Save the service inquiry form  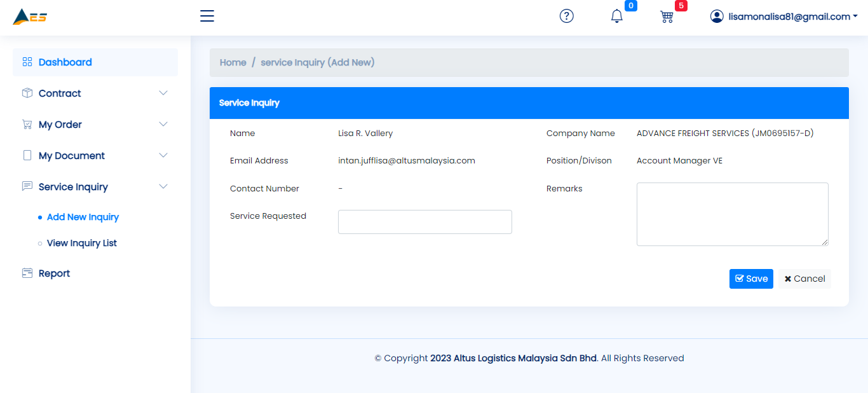[751, 279]
